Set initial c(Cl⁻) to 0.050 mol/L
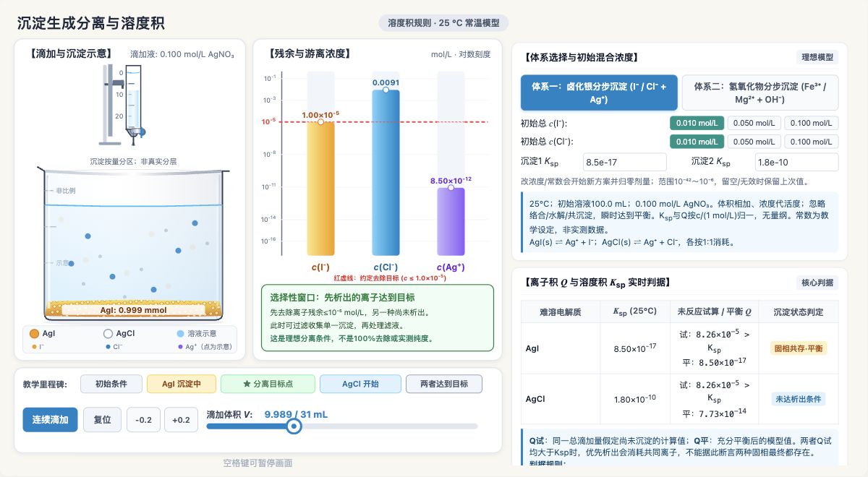Image resolution: width=868 pixels, height=477 pixels. coord(754,142)
